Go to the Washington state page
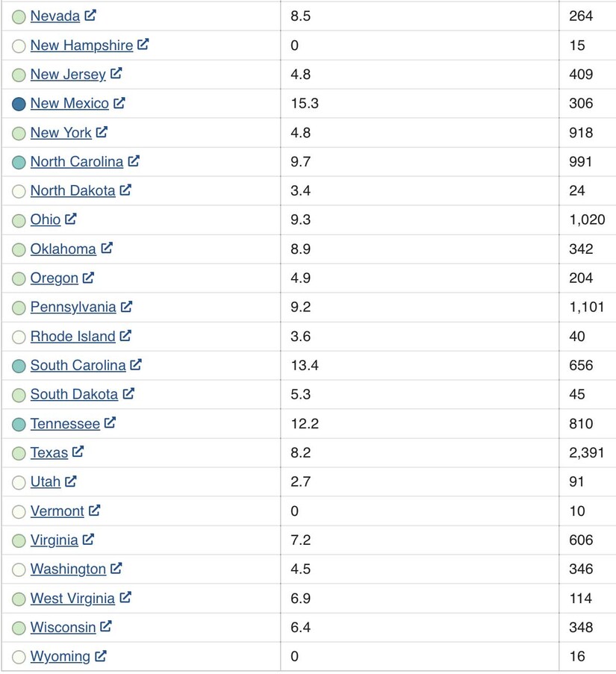 tap(68, 569)
